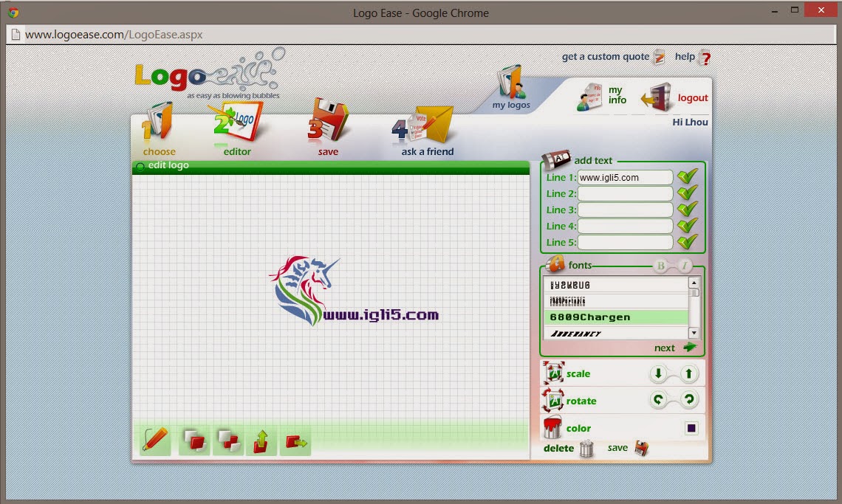Click the Line 2 text field
Screen dimensions: 842x504
pos(625,194)
